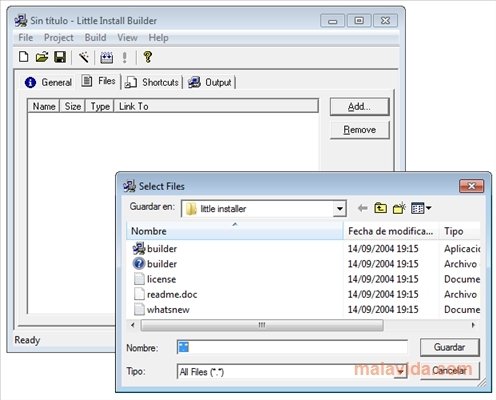This screenshot has height=400, width=496.
Task: Select the whatsnew file icon
Action: pyautogui.click(x=139, y=309)
